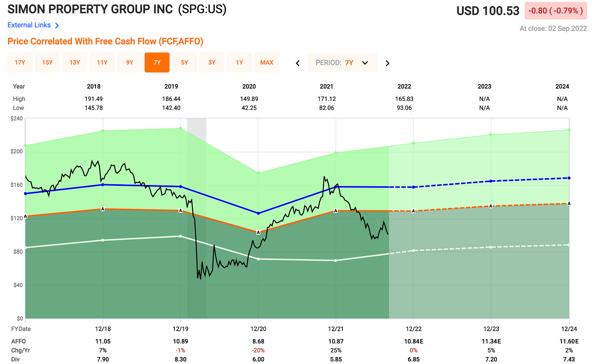This screenshot has width=592, height=364.
Task: Click the blue dashed line point at 12/23
Action: tap(491, 181)
